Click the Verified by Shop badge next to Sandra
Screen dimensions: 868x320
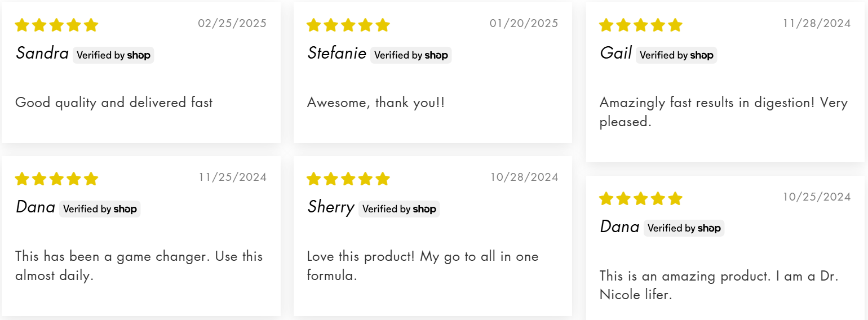[x=113, y=55]
